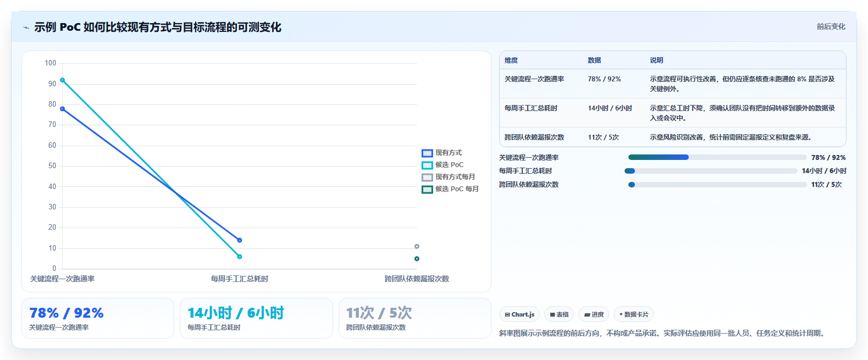Open the 11次 / 5次 data card
The image size is (868, 360).
[415, 318]
